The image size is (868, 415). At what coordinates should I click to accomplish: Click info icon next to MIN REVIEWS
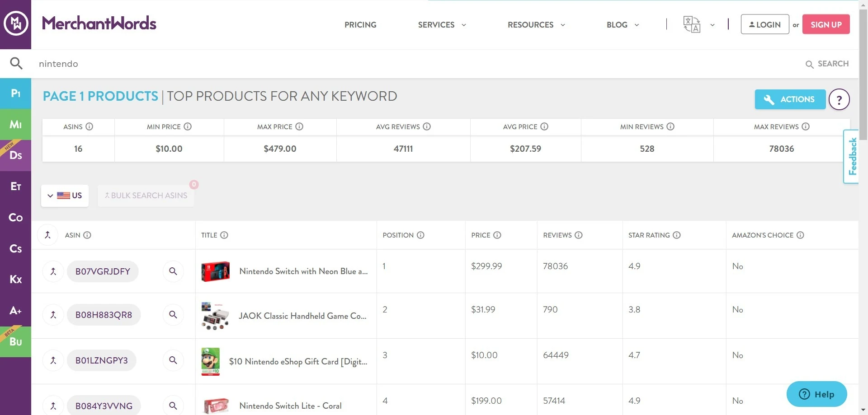click(x=670, y=126)
